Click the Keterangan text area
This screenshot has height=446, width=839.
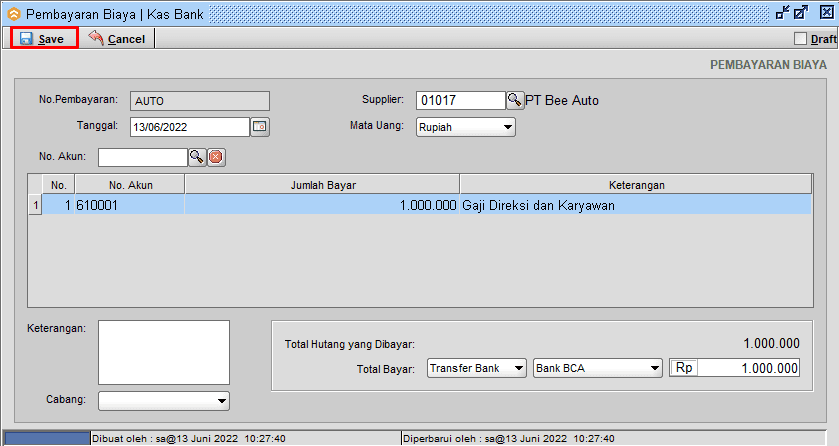coord(164,352)
